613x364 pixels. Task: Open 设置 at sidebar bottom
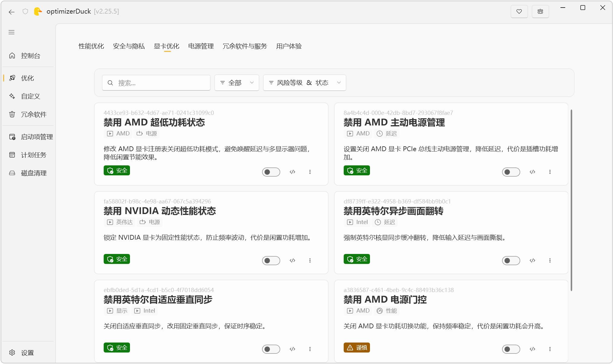pyautogui.click(x=28, y=353)
